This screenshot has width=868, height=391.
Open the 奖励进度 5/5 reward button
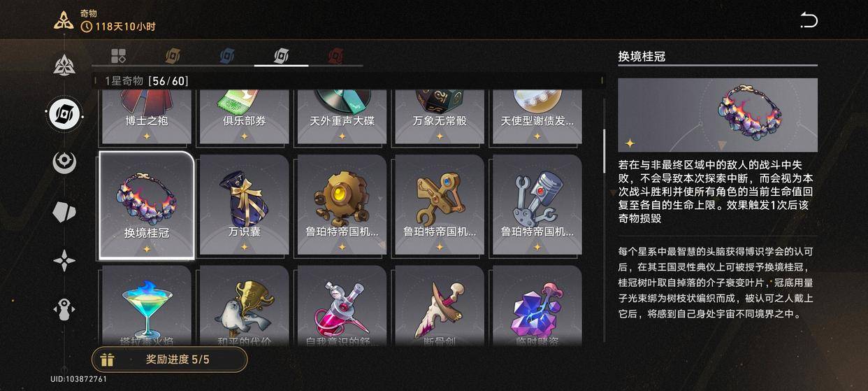(170, 360)
